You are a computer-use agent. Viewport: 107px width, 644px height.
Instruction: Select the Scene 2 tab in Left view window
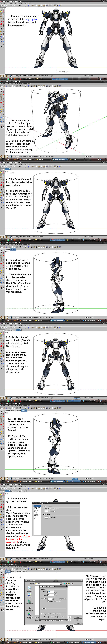(13, 410)
